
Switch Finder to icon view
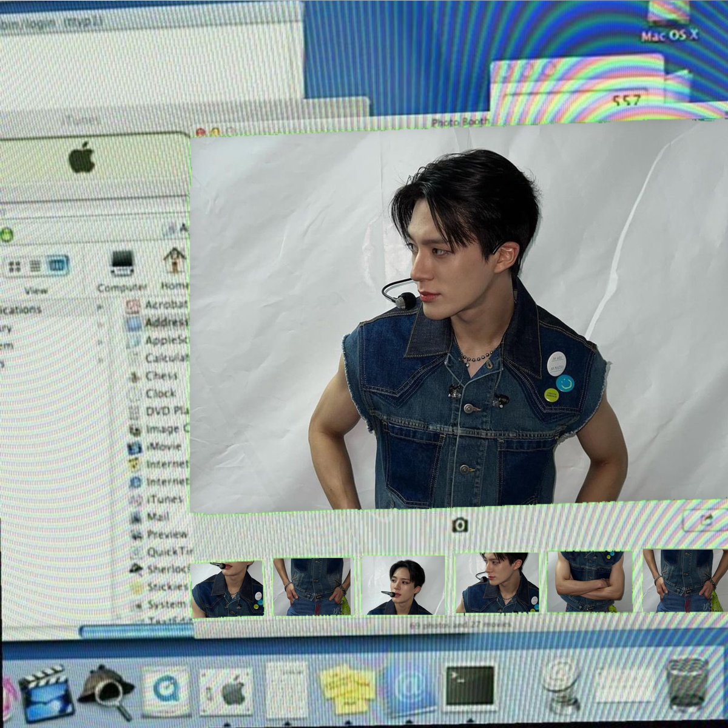15,266
